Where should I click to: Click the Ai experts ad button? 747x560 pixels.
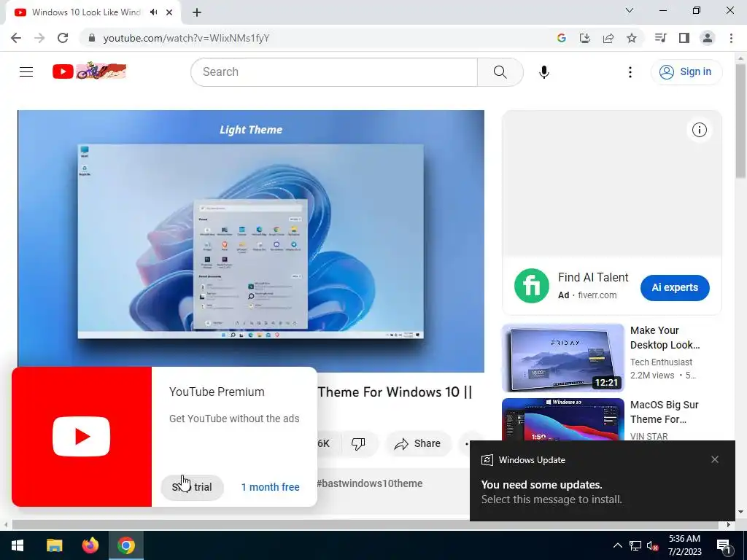click(x=675, y=287)
